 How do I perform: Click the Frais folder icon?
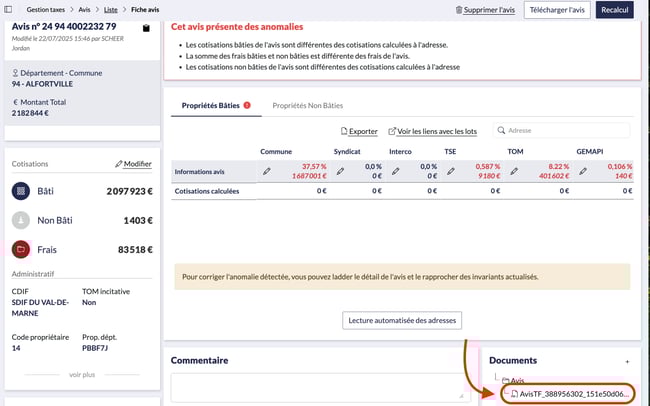pyautogui.click(x=21, y=249)
